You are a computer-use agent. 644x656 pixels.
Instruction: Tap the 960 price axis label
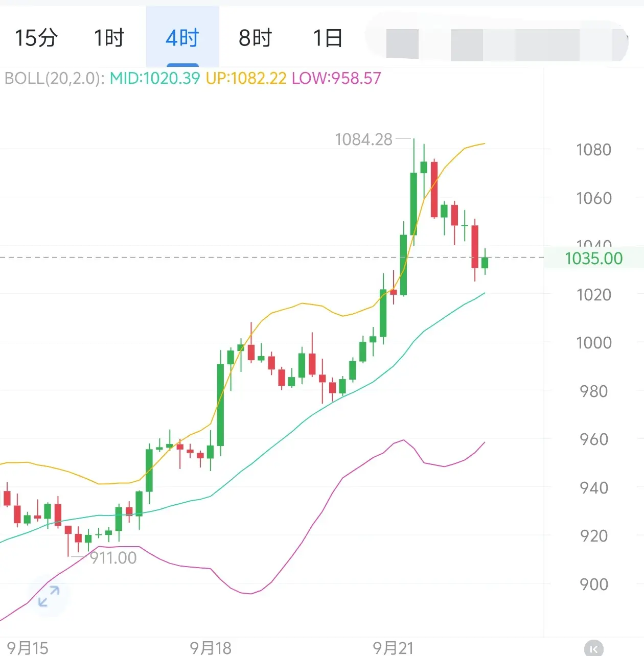[x=593, y=439]
